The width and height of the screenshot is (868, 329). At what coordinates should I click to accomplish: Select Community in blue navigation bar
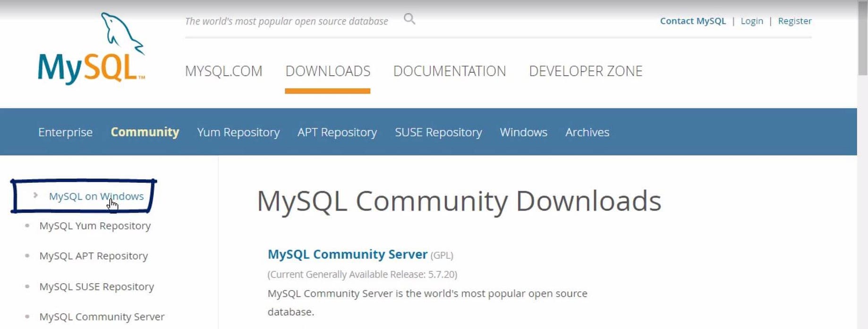coord(145,132)
